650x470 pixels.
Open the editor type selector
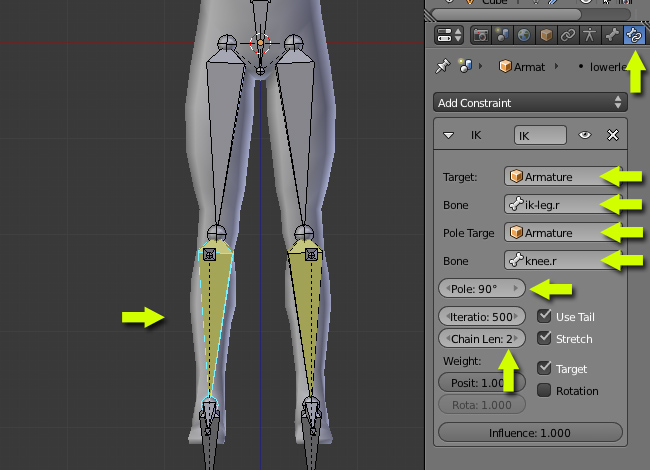[449, 35]
